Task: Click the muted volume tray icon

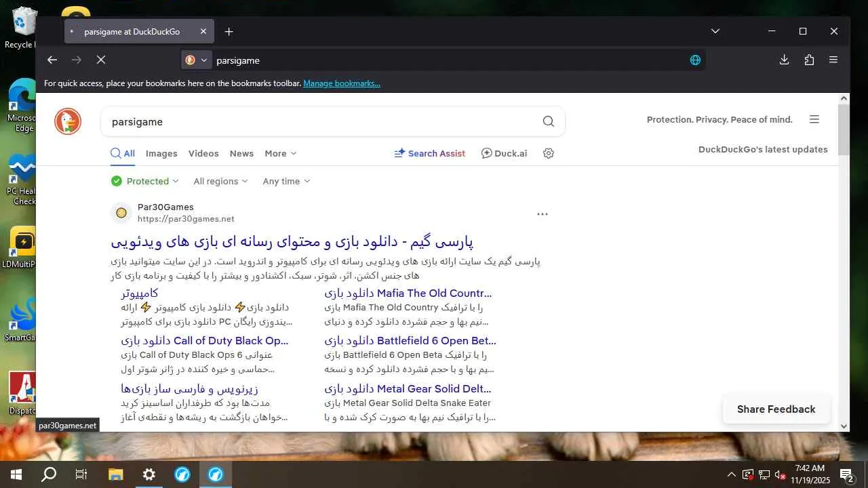Action: [x=780, y=474]
